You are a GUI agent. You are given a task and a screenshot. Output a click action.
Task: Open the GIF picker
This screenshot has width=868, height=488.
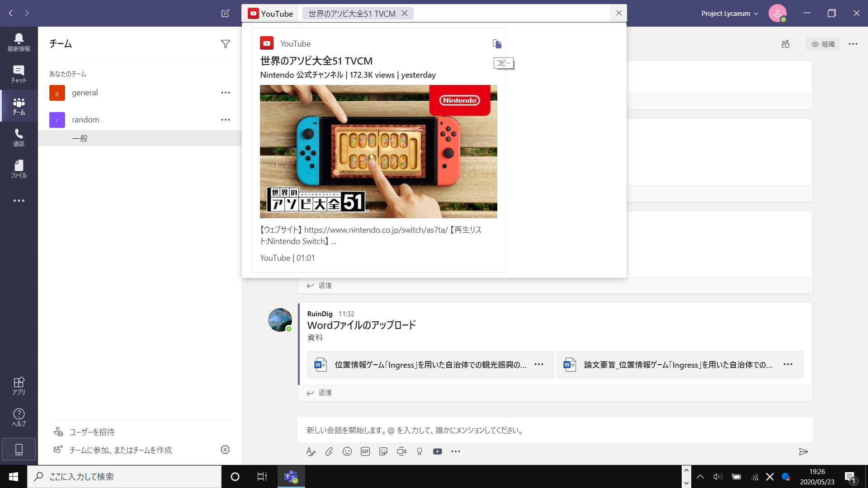[x=365, y=451]
